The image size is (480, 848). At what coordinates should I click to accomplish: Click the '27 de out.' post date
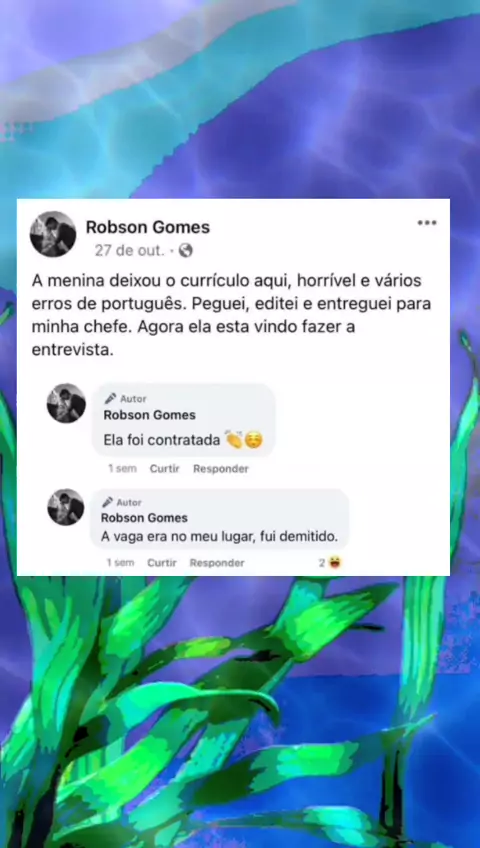pyautogui.click(x=129, y=250)
